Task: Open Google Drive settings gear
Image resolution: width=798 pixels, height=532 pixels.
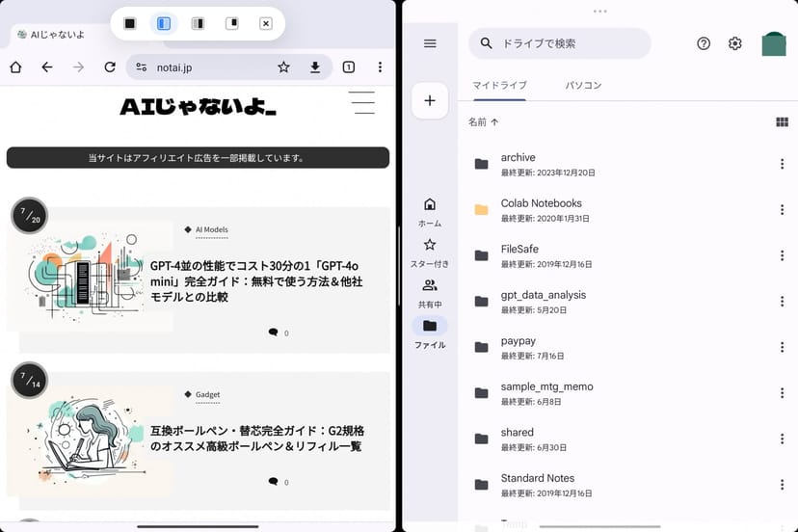Action: coord(735,43)
